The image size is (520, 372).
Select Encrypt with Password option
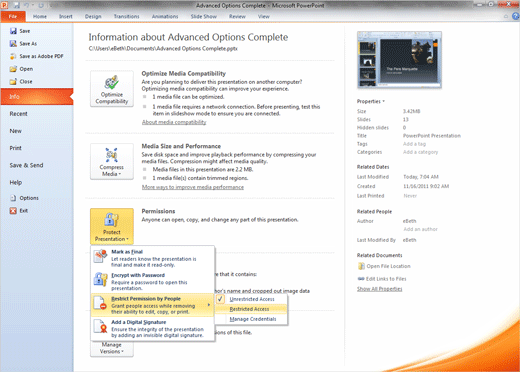point(153,281)
